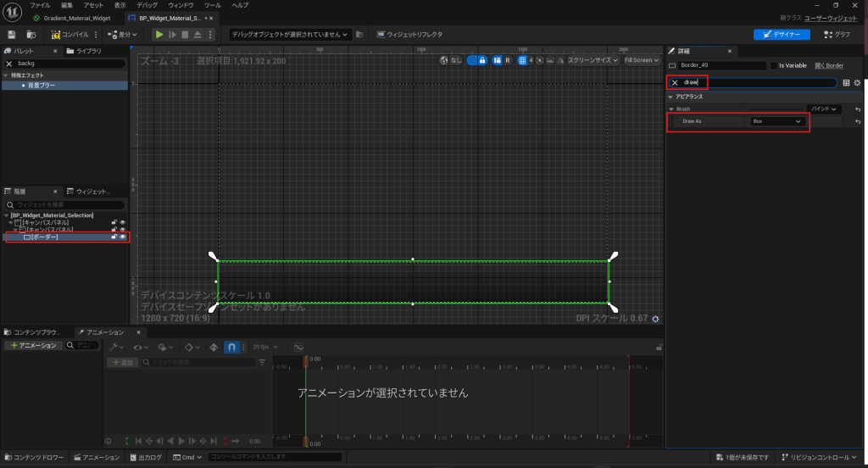Open the debug object selection dropdown
This screenshot has width=868, height=468.
click(x=290, y=35)
